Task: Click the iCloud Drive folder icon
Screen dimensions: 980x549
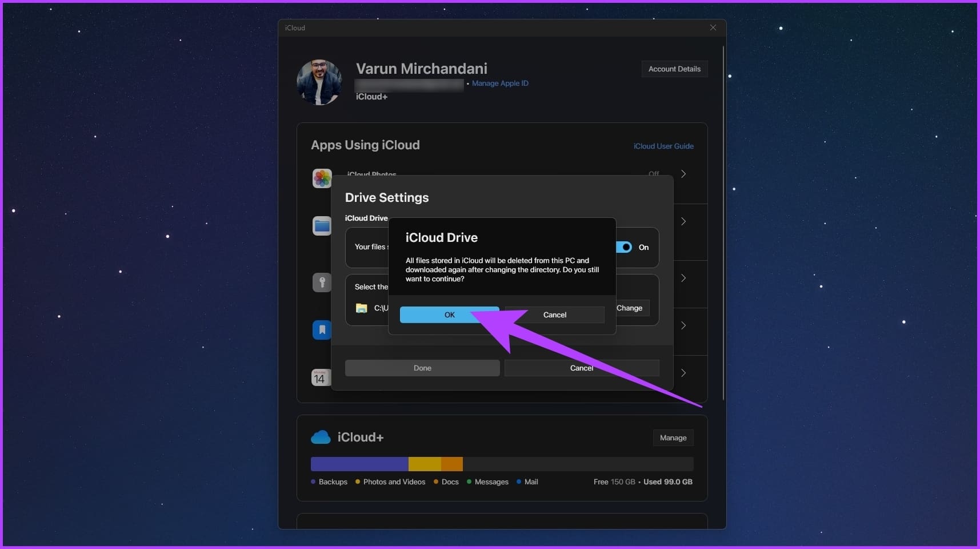Action: click(x=322, y=226)
